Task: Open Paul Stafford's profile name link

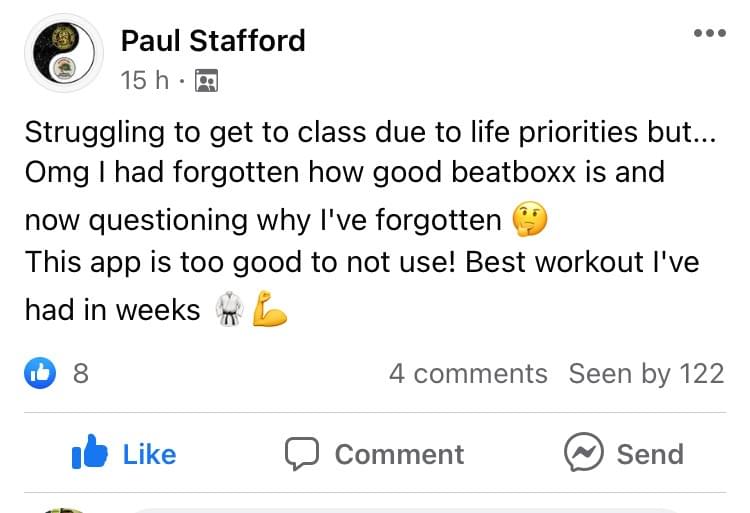Action: pos(213,41)
